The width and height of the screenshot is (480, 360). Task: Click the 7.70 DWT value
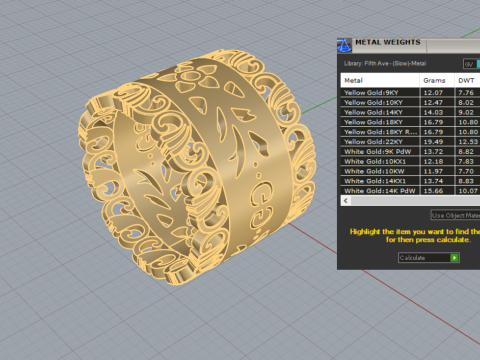(x=466, y=171)
